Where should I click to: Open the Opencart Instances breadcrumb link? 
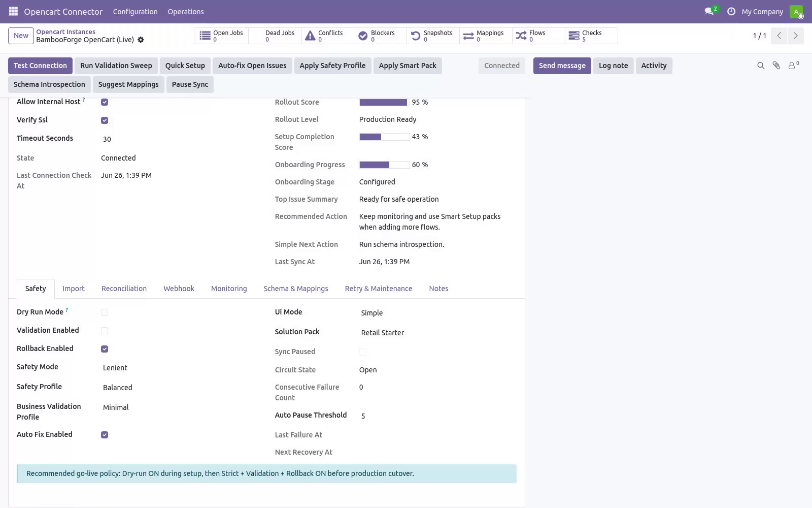[65, 31]
